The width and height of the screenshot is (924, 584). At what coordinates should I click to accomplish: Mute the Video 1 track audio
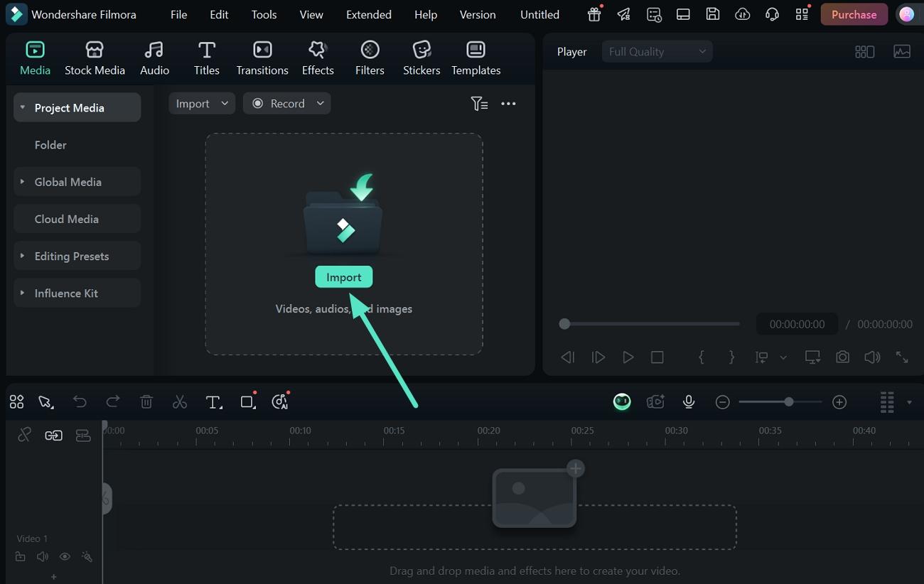pyautogui.click(x=42, y=557)
